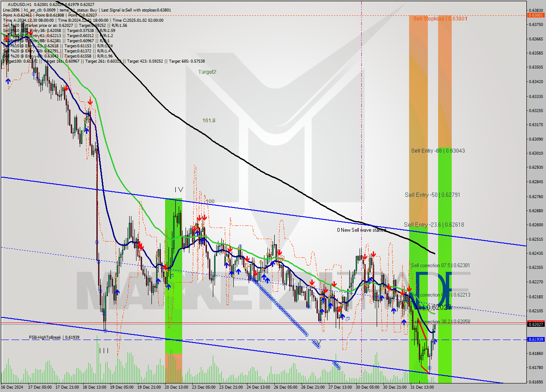Click 'Sell correction 38.2 | 0.62058' label
The image size is (546, 392).
pos(440,322)
